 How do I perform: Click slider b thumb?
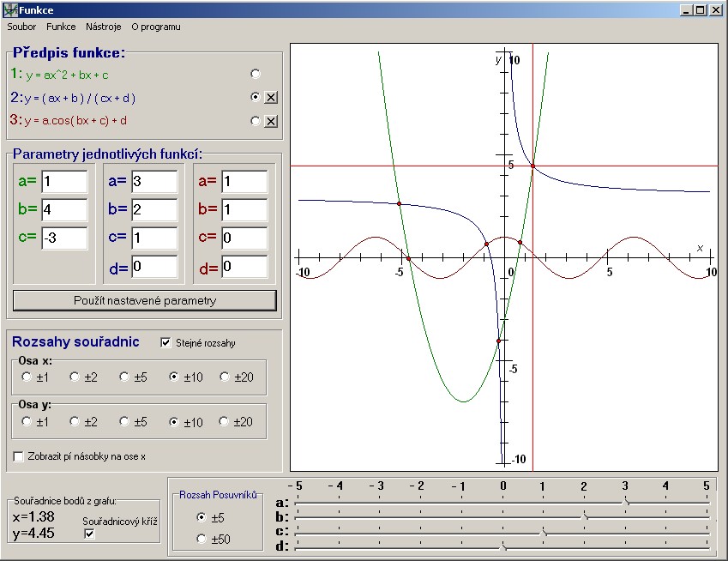(x=585, y=516)
